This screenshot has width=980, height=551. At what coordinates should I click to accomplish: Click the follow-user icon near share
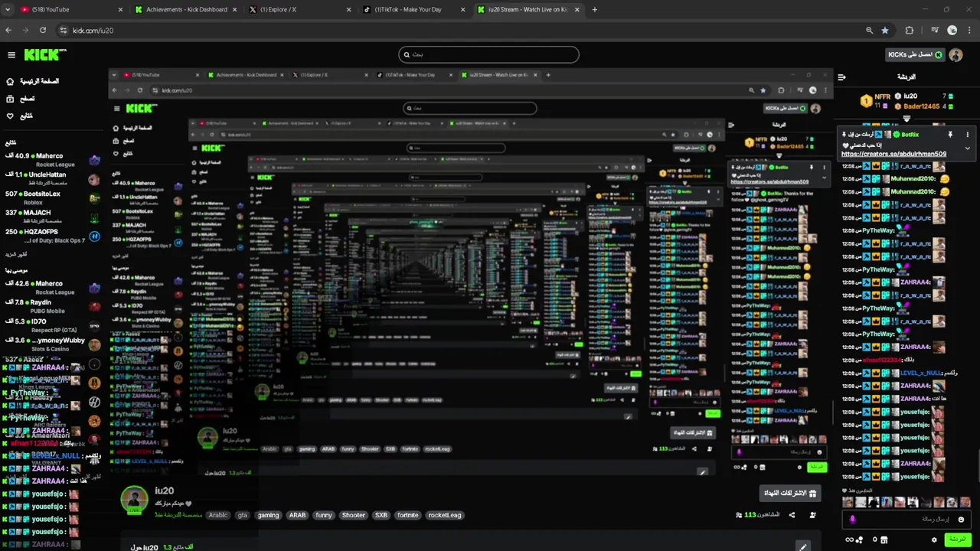click(812, 515)
